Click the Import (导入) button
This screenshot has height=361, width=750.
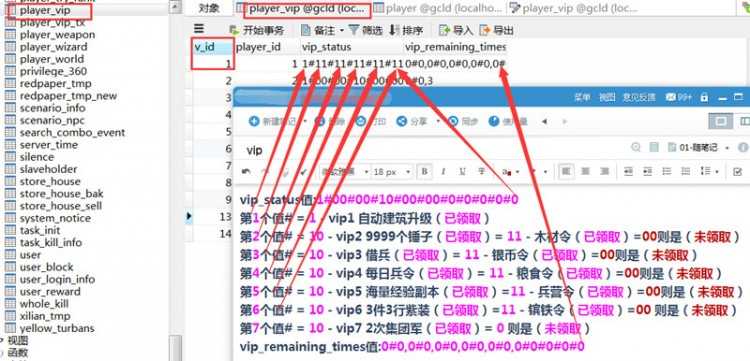(x=456, y=30)
